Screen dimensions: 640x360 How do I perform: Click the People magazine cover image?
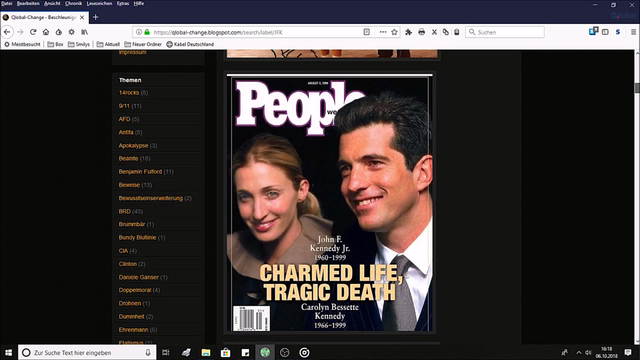pos(330,203)
